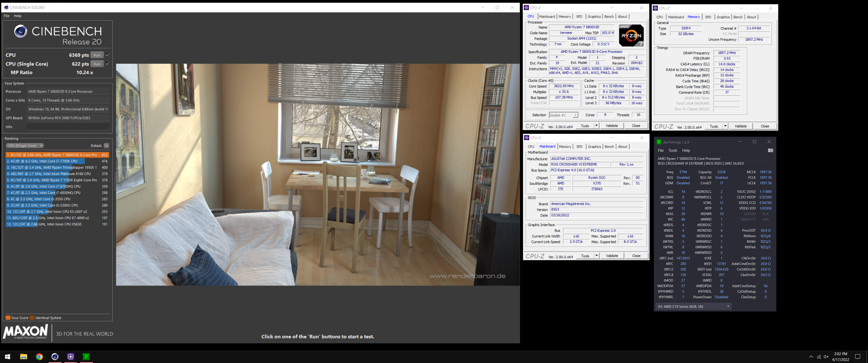Open Cinebench File menu
This screenshot has height=363, width=868.
(x=7, y=16)
